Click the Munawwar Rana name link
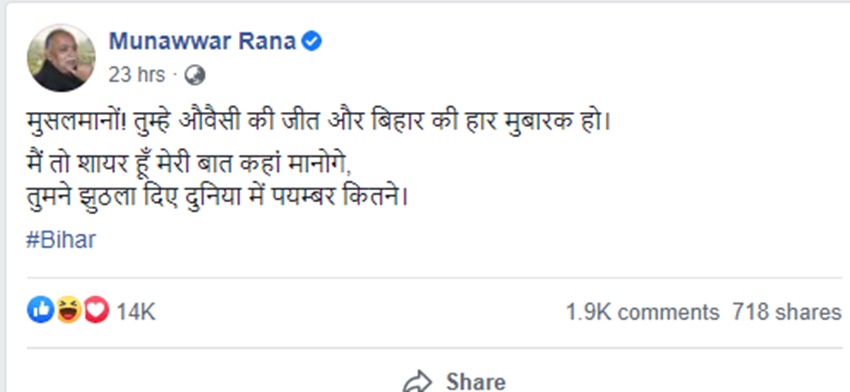Image resolution: width=850 pixels, height=392 pixels. pyautogui.click(x=202, y=42)
